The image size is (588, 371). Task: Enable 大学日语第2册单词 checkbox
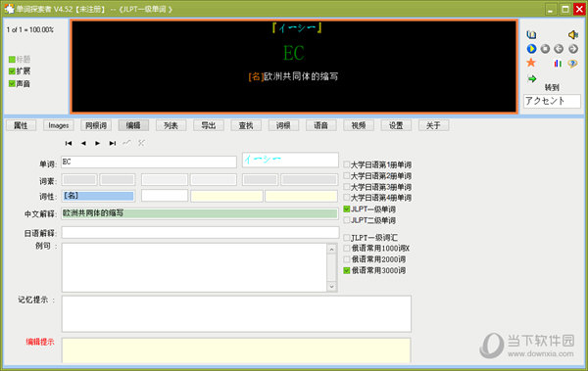coord(347,175)
